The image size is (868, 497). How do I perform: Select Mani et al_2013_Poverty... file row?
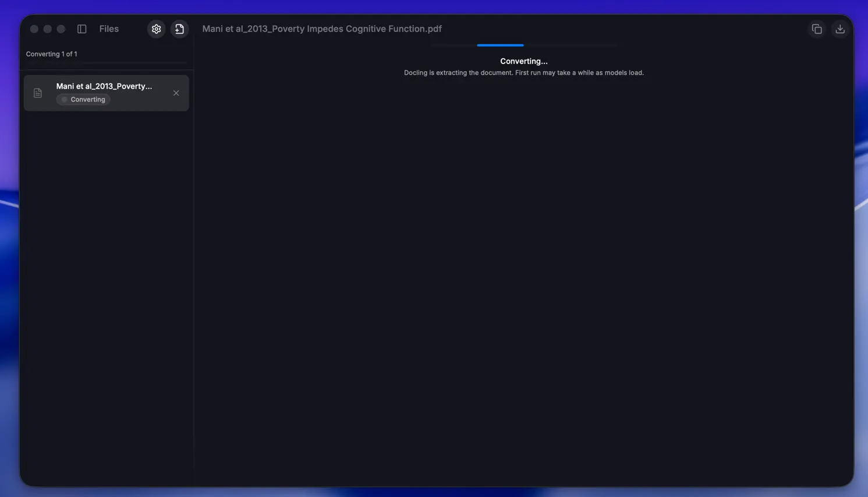pos(107,93)
